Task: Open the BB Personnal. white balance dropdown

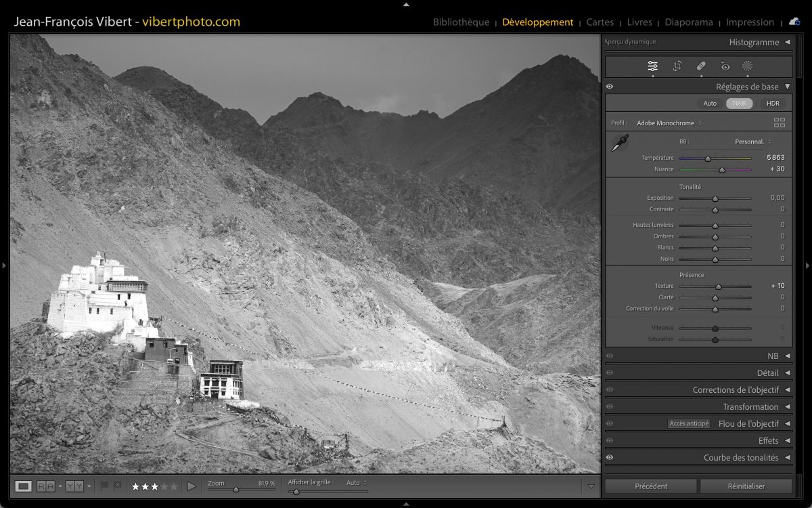Action: click(752, 142)
